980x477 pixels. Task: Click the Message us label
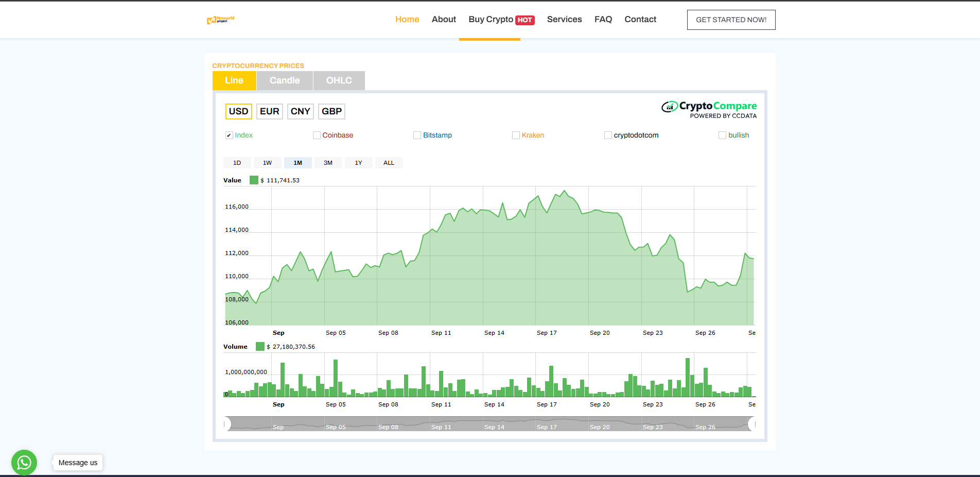tap(78, 463)
